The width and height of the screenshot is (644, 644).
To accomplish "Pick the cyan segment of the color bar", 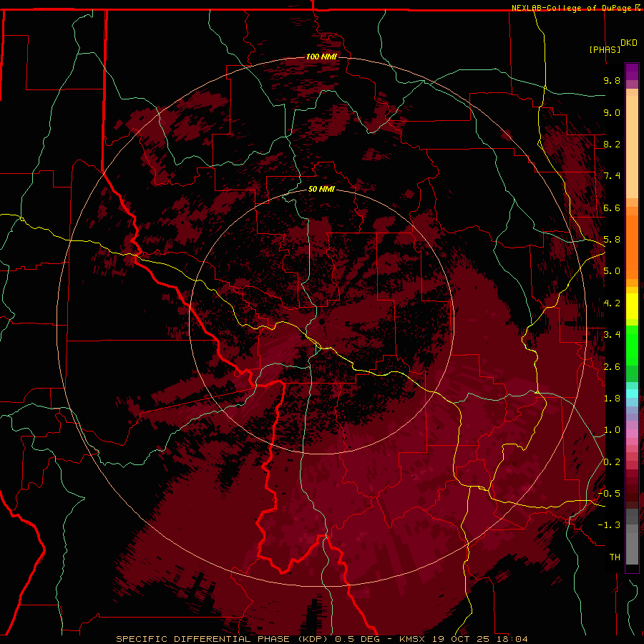I will (632, 394).
